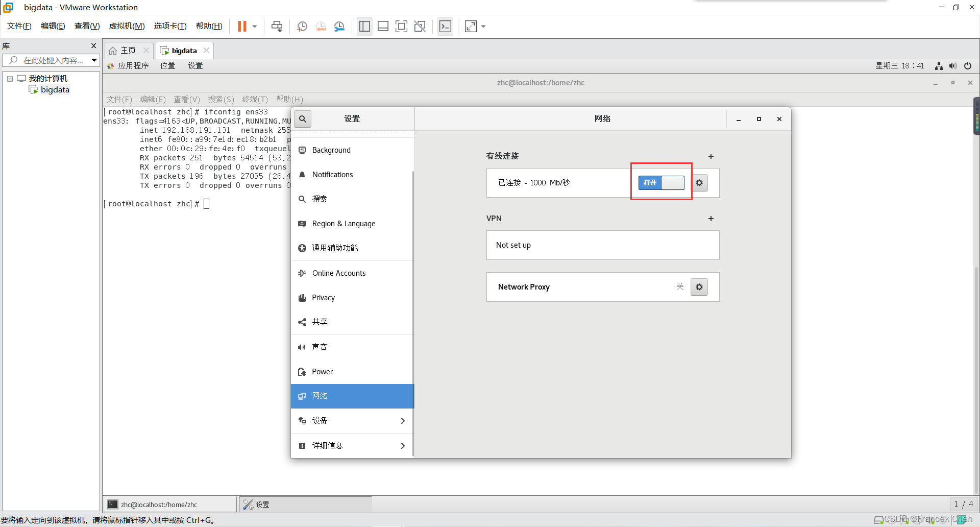Open wired connection gear settings
This screenshot has width=980, height=527.
tap(699, 183)
